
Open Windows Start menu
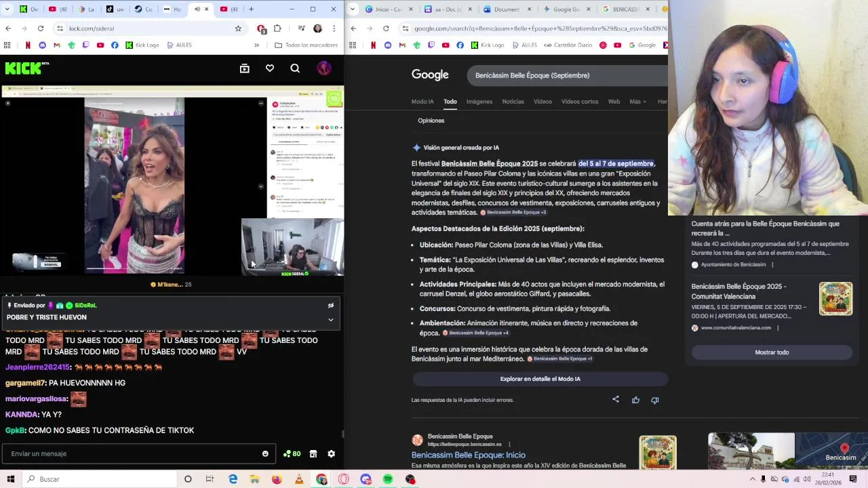tap(10, 479)
